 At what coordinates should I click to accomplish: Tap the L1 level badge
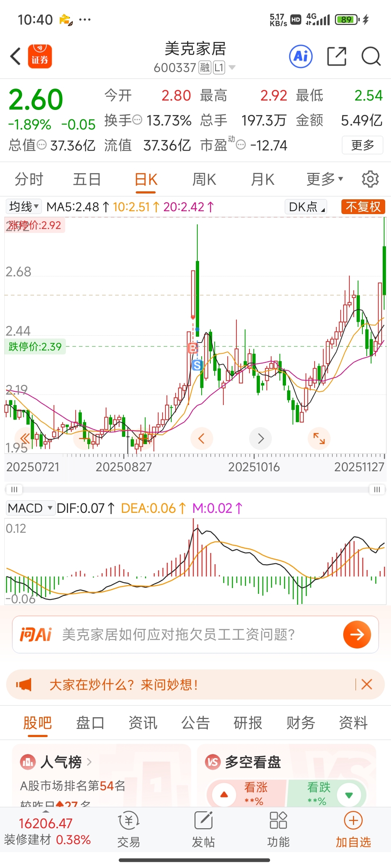click(219, 67)
